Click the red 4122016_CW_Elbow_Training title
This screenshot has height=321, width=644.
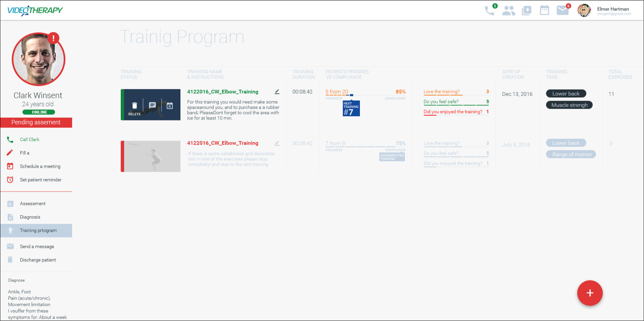(x=223, y=143)
